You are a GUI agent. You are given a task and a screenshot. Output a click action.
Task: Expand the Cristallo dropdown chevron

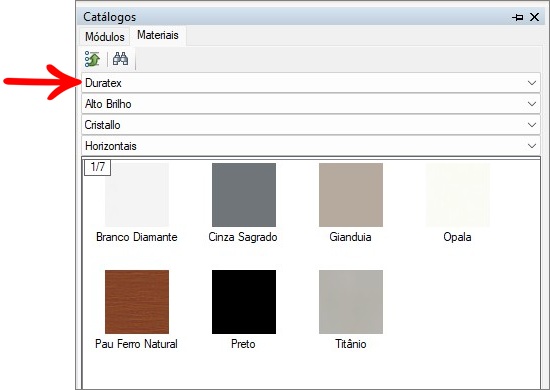click(532, 125)
